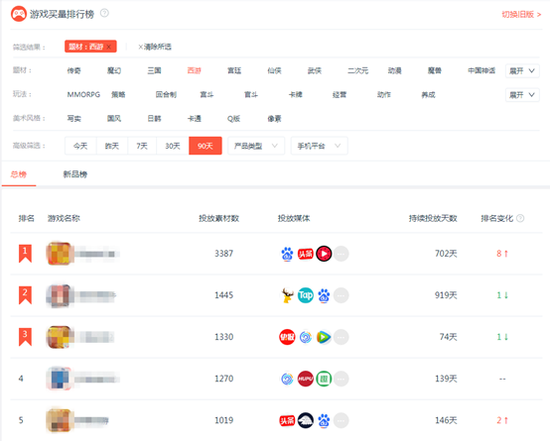The height and width of the screenshot is (441, 550).
Task: Toggle the 西游 theme filter
Action: [x=194, y=71]
